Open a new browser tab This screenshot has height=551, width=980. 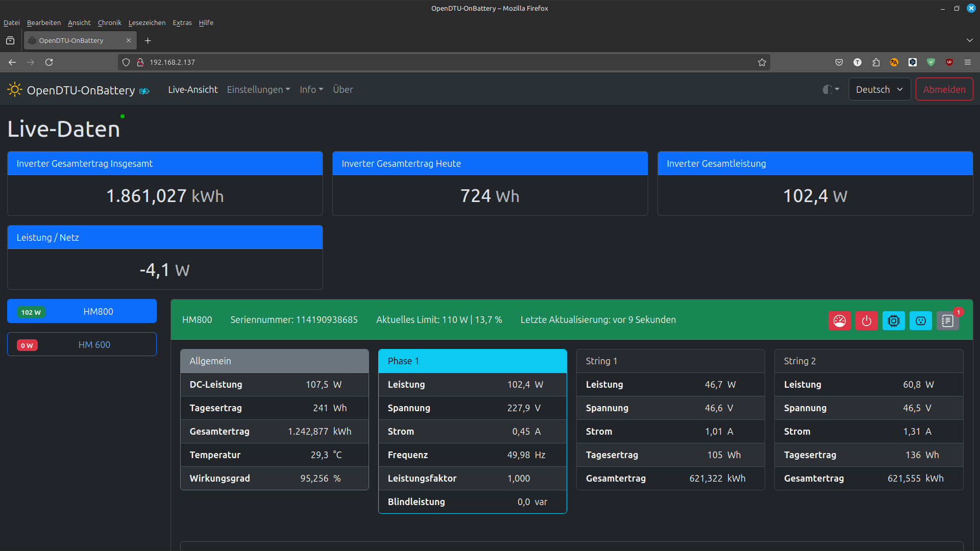pos(148,41)
